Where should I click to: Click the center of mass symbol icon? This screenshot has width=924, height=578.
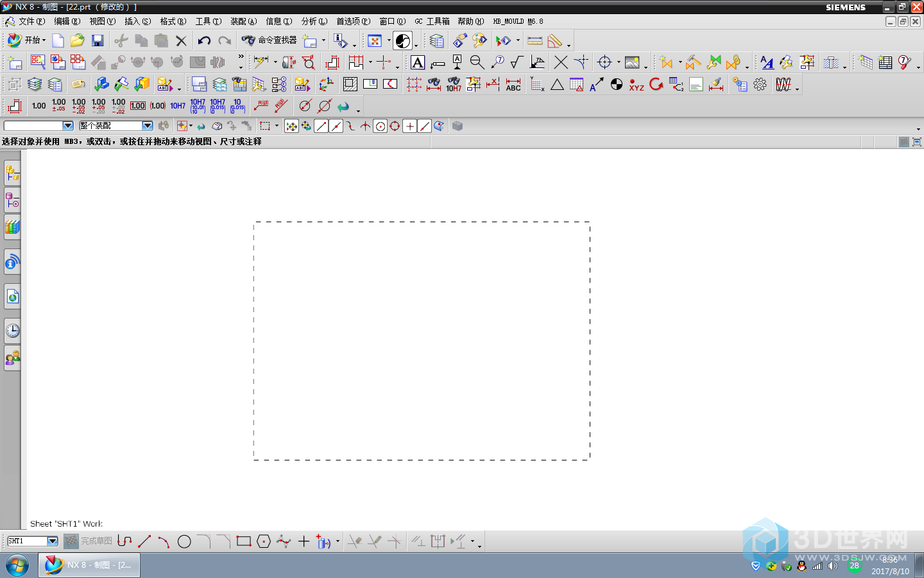[x=617, y=84]
